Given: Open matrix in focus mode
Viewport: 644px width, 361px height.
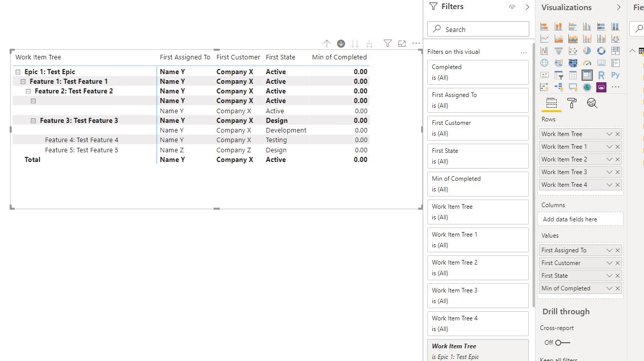Looking at the screenshot, I should 402,44.
